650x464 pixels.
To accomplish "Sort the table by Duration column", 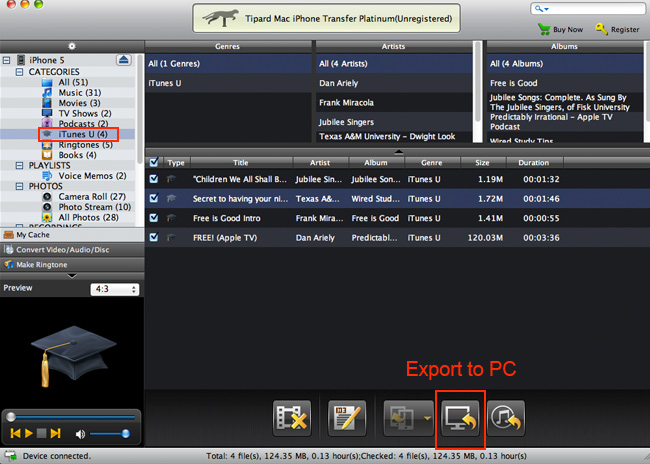I will click(x=534, y=163).
